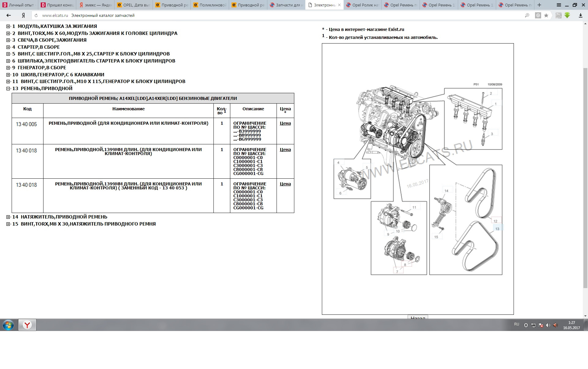This screenshot has width=588, height=369.
Task: Click the green download arrow extension icon
Action: (x=567, y=15)
